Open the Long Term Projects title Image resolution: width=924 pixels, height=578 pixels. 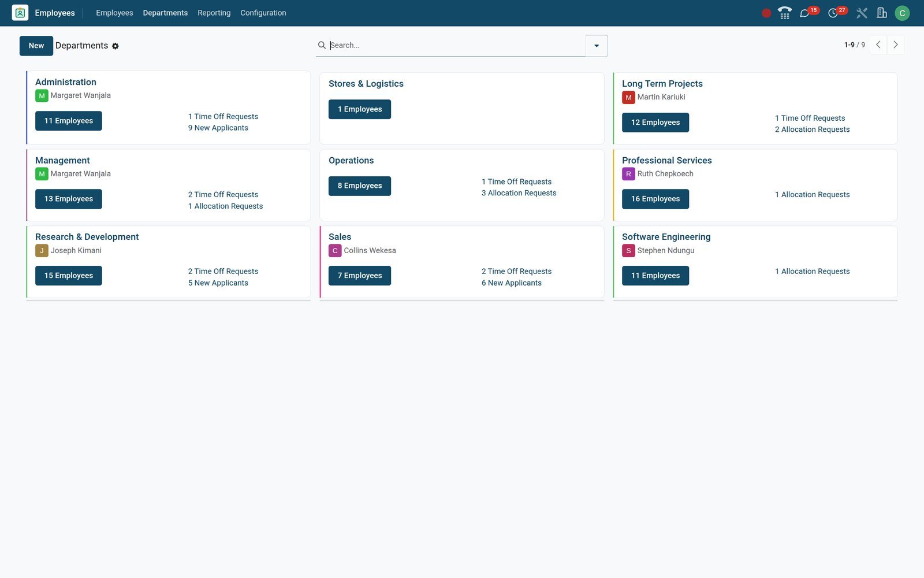(x=662, y=84)
